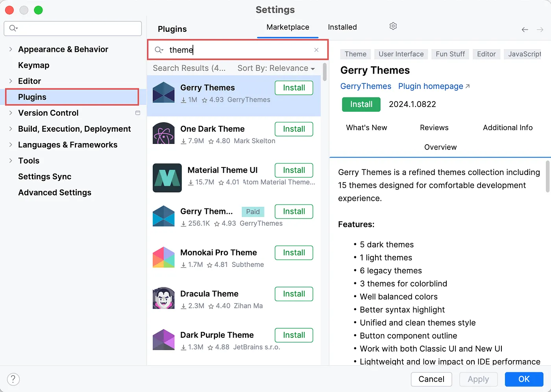Image resolution: width=551 pixels, height=392 pixels.
Task: Click the help question mark icon
Action: pos(13,379)
